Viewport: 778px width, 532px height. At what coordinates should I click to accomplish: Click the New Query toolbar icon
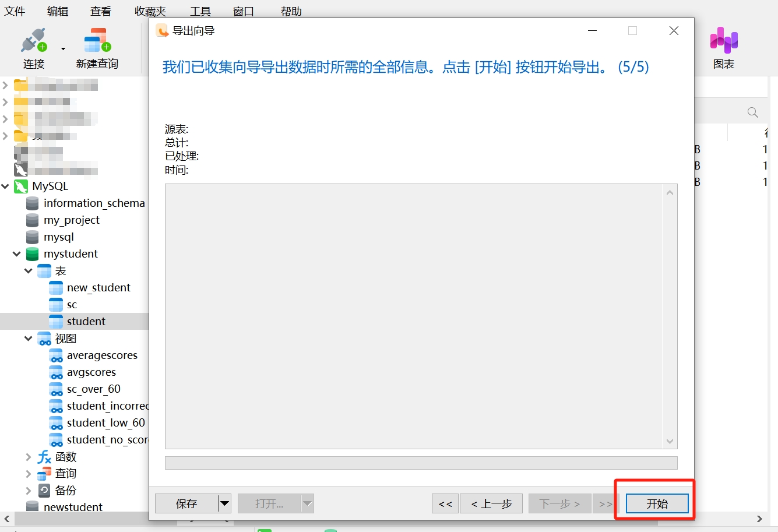97,41
